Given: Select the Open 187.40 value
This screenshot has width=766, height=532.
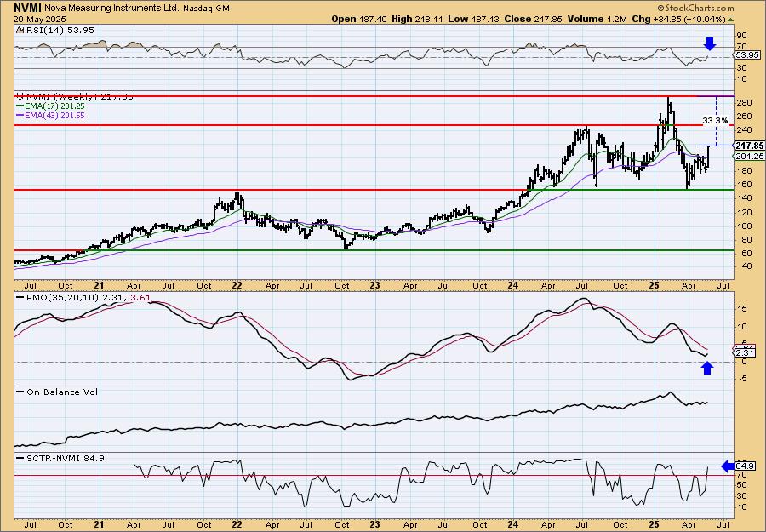Looking at the screenshot, I should coord(359,19).
